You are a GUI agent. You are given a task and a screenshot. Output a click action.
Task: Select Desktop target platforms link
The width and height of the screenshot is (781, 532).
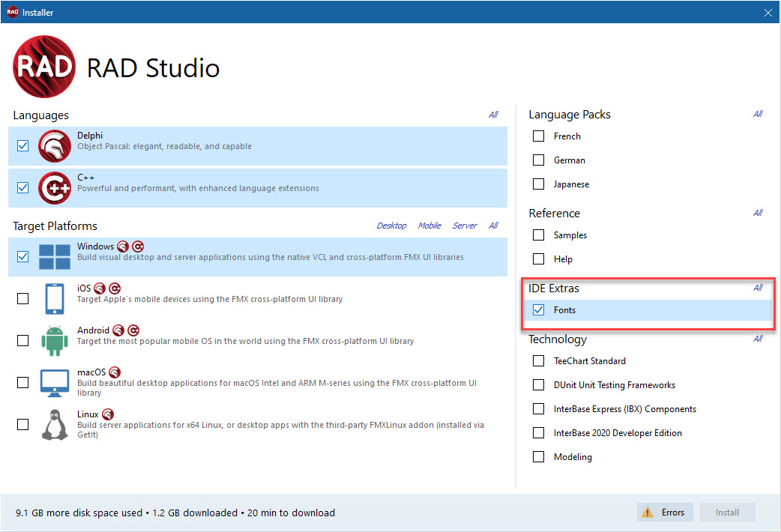pos(391,226)
